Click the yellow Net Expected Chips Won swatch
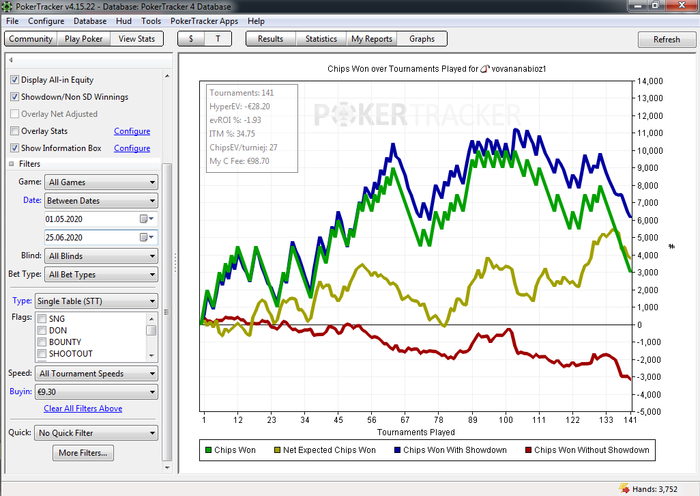This screenshot has height=496, width=700. pyautogui.click(x=277, y=450)
